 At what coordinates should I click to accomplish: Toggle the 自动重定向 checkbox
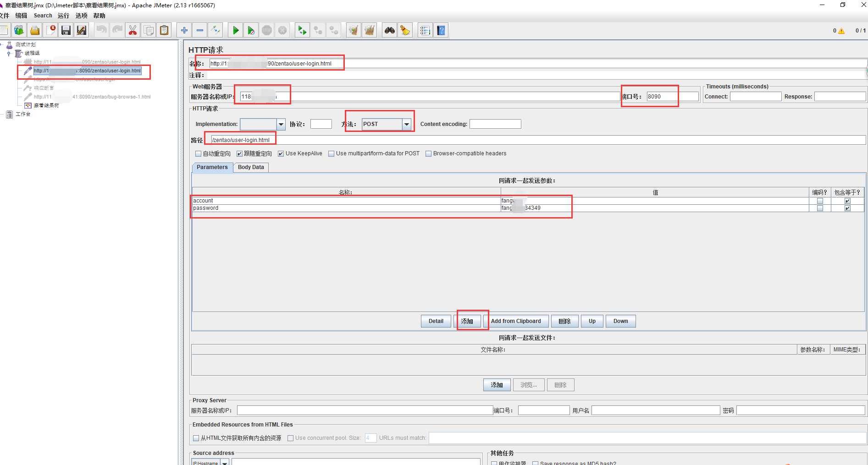click(x=198, y=154)
